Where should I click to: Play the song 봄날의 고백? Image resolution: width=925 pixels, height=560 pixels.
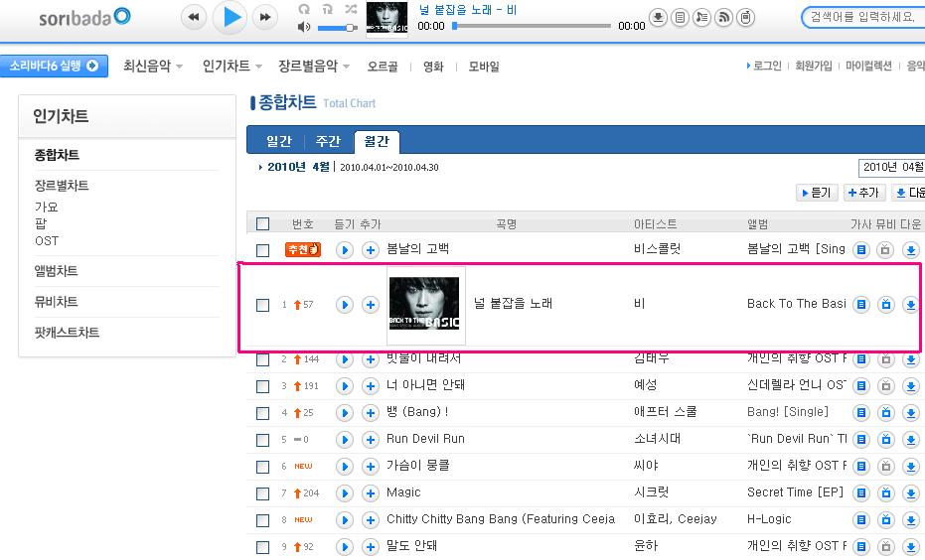coord(345,250)
